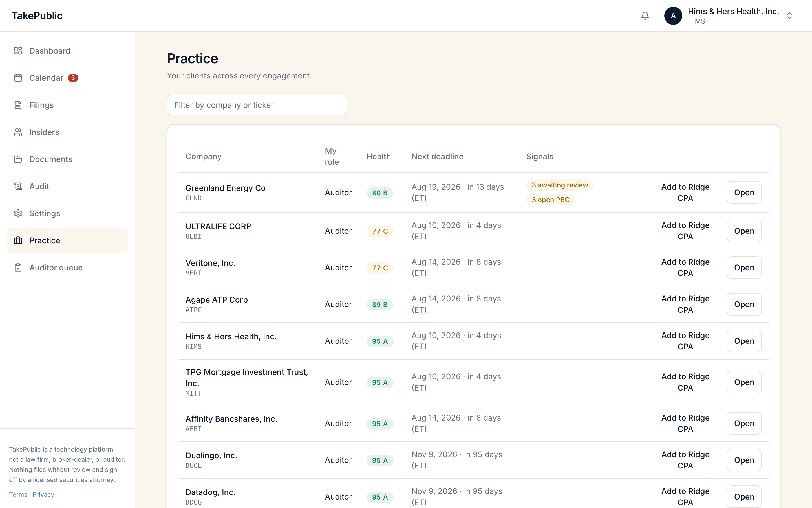Click the Documents folder icon
The height and width of the screenshot is (508, 812).
click(x=18, y=159)
